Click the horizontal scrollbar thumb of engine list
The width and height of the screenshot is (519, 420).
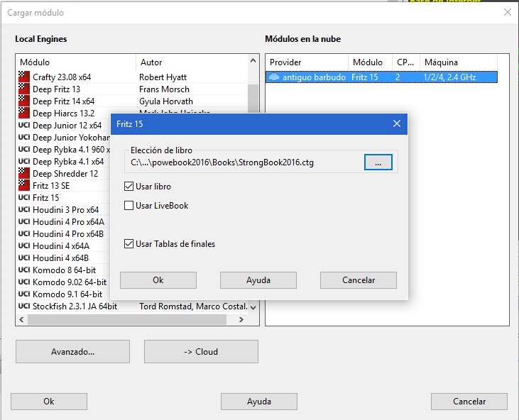tap(127, 319)
